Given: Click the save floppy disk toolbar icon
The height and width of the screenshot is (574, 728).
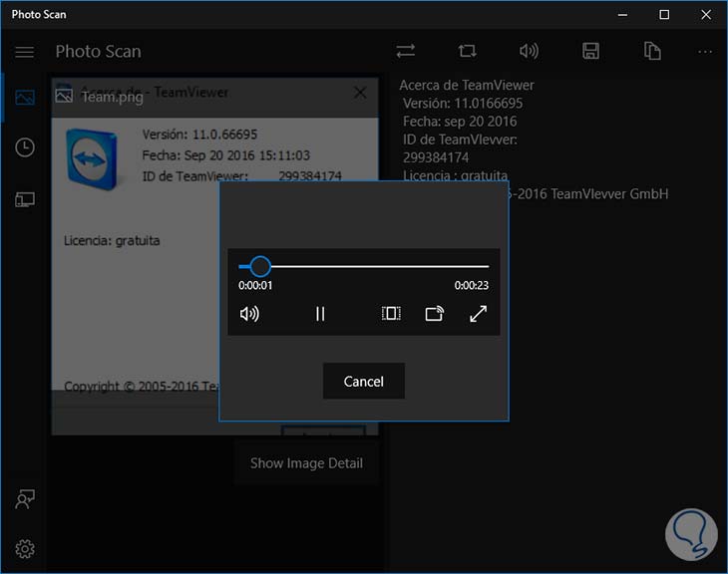Looking at the screenshot, I should pyautogui.click(x=590, y=51).
